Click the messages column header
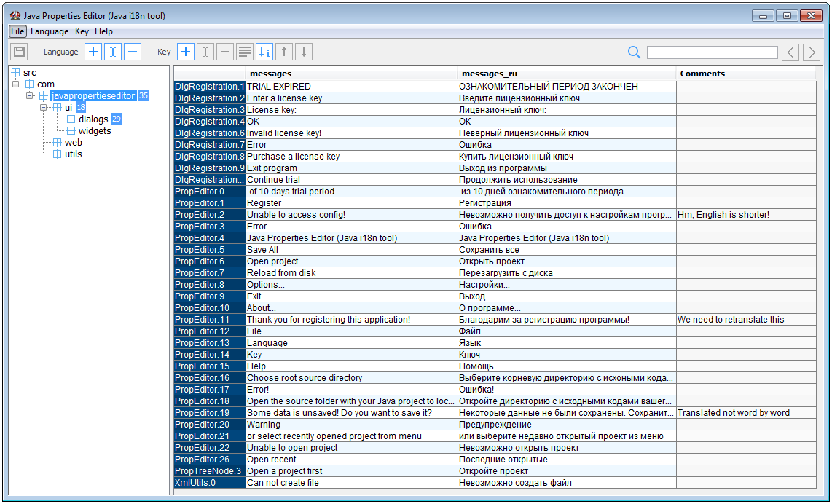832x504 pixels. 351,74
